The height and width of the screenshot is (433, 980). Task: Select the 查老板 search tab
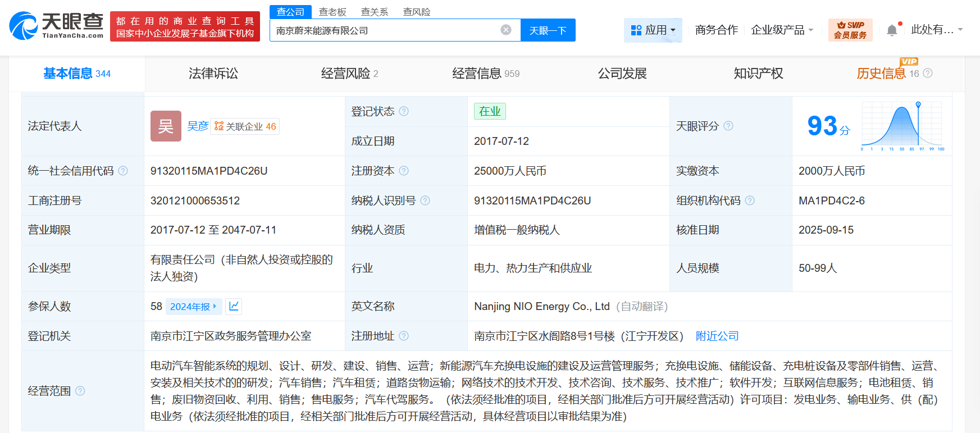click(x=332, y=12)
